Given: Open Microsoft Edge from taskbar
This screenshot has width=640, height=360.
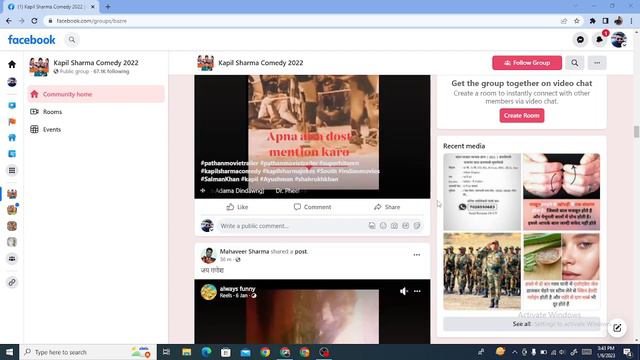Looking at the screenshot, I should coord(206,352).
